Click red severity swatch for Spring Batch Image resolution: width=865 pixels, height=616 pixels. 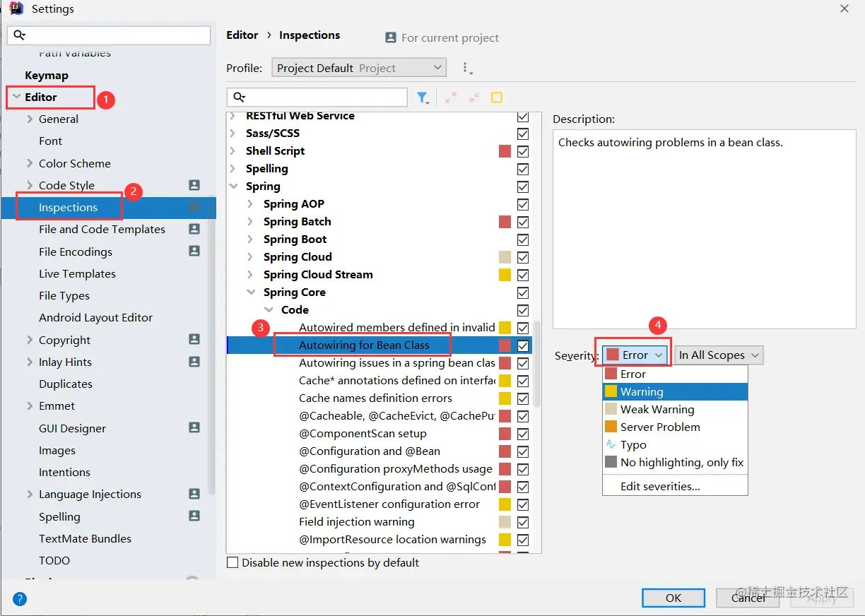point(505,222)
